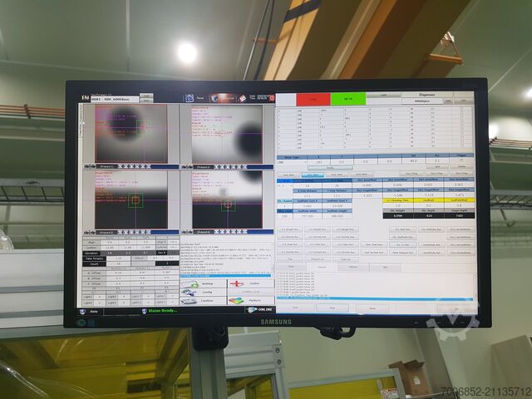Click the preset label under top-right view
This screenshot has height=399, width=532.
(204, 167)
